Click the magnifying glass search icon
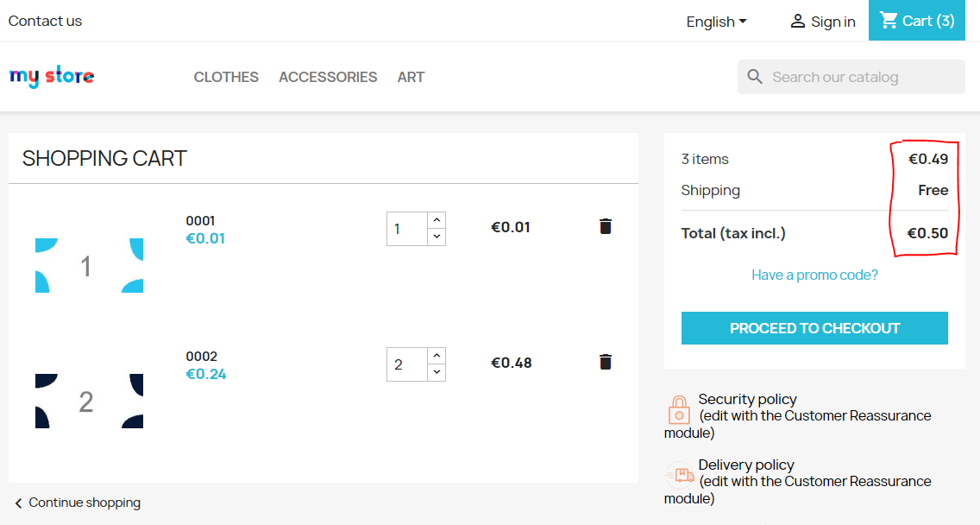The height and width of the screenshot is (525, 980). 755,76
